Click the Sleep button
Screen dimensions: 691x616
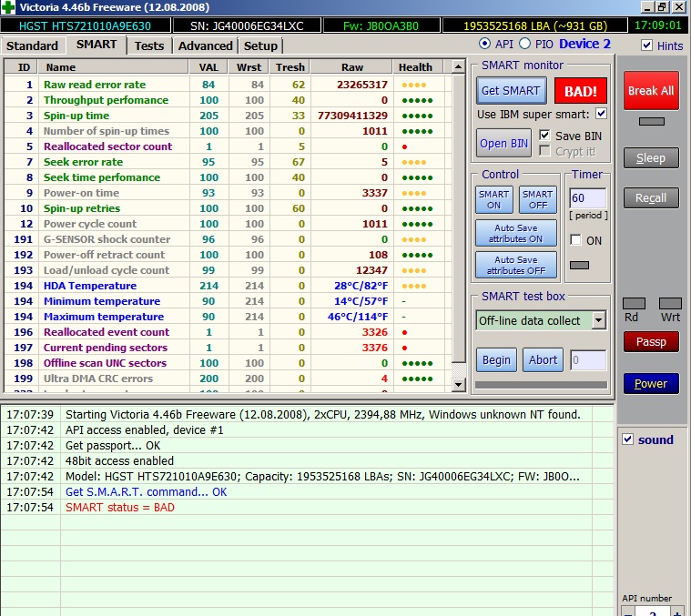tap(651, 158)
